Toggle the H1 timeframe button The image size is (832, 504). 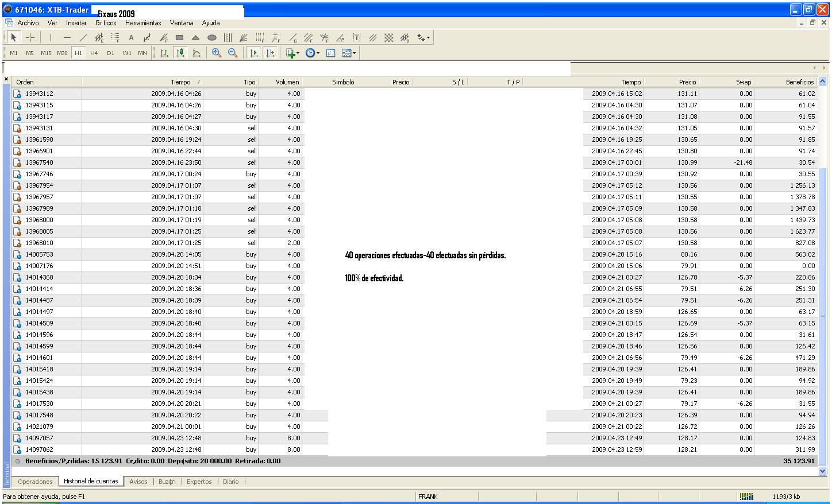click(78, 53)
